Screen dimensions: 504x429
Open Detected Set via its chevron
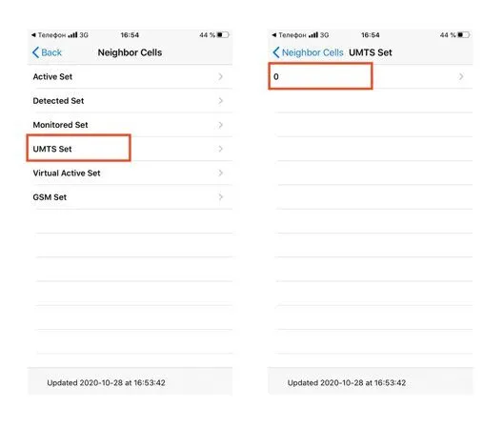(x=220, y=101)
